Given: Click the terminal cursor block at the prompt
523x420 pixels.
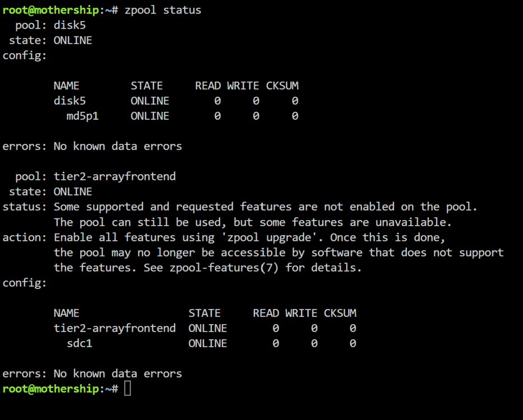Looking at the screenshot, I should [127, 389].
